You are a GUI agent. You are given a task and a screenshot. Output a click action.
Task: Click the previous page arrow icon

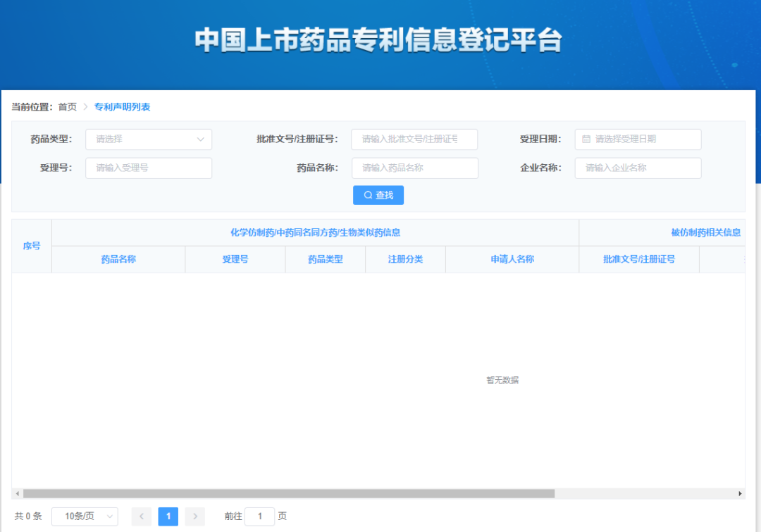(141, 516)
